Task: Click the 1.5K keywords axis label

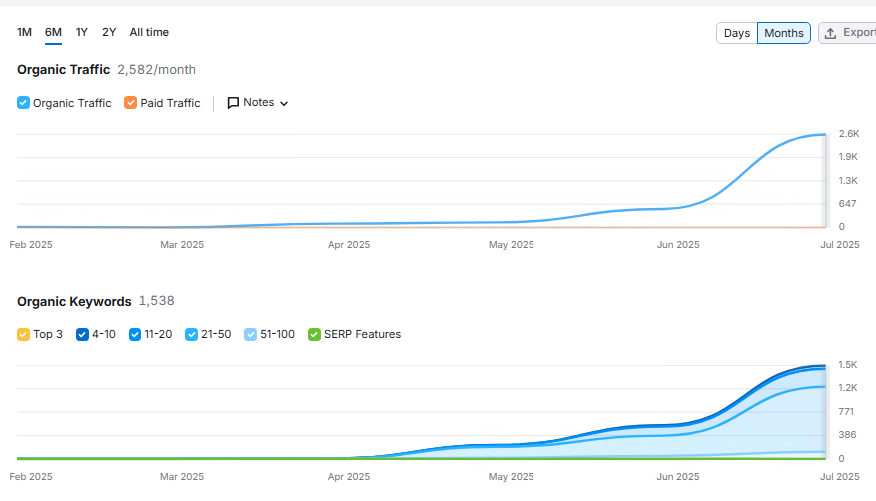Action: pyautogui.click(x=848, y=365)
